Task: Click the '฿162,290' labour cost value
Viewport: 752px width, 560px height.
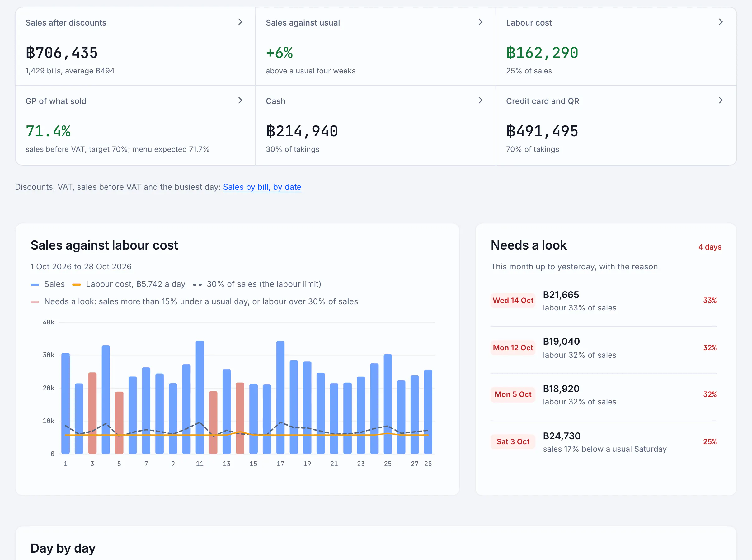Action: point(542,53)
